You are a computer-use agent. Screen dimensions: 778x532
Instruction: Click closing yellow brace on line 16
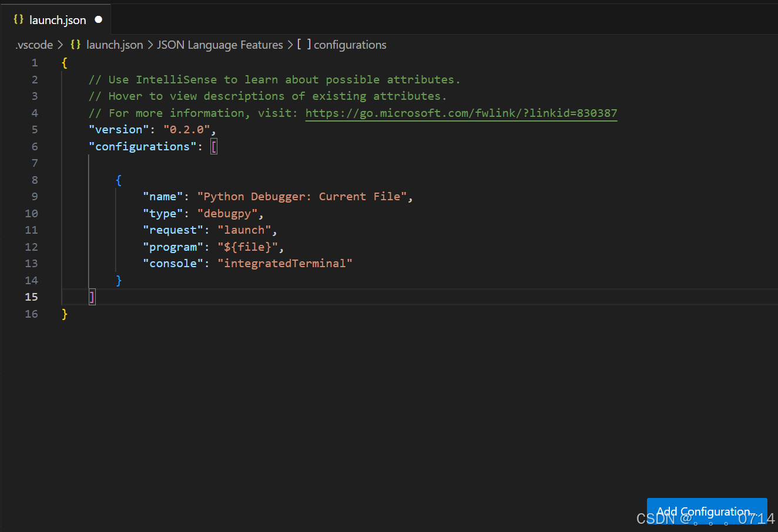coord(65,314)
